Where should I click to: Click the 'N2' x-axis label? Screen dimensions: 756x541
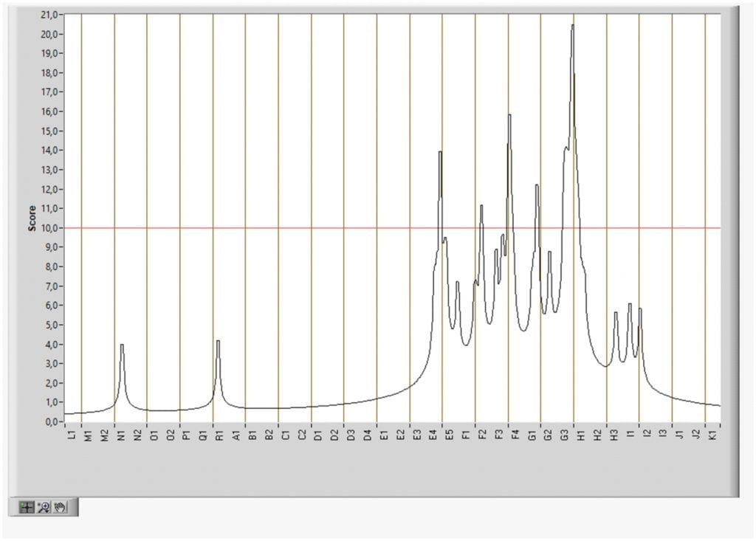pos(138,435)
